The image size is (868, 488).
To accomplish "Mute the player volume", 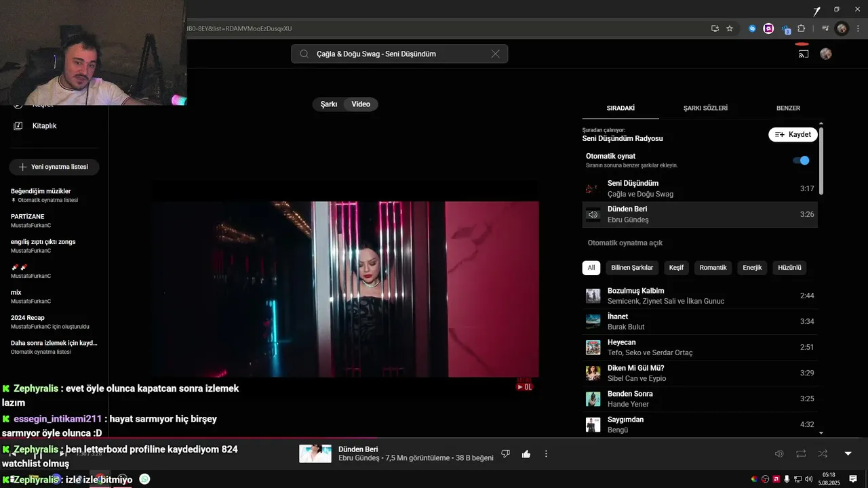I will pos(779,453).
